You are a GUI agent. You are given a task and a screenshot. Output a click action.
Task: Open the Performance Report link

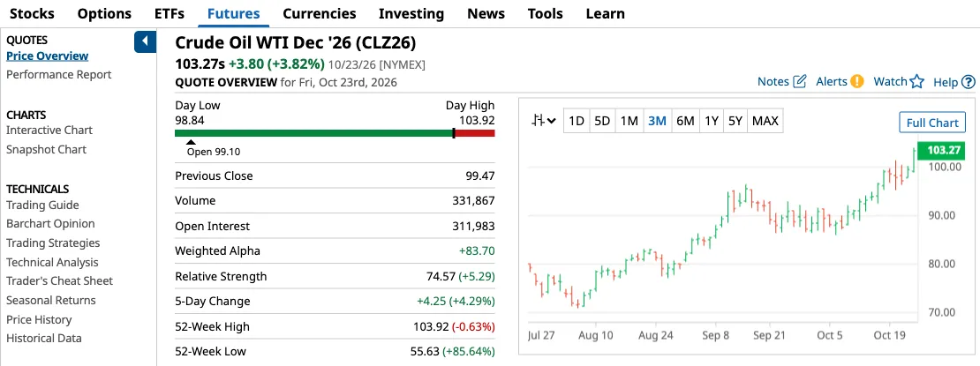pyautogui.click(x=59, y=74)
